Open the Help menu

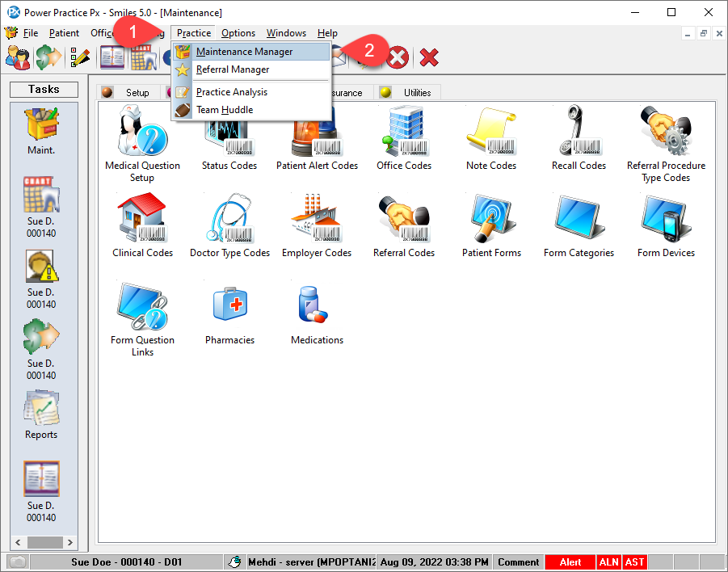pyautogui.click(x=327, y=33)
